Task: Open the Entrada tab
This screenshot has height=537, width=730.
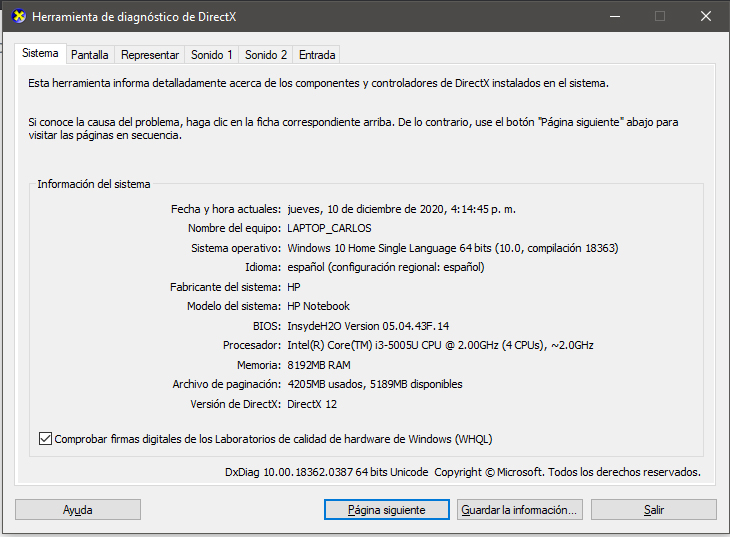Action: click(x=317, y=55)
